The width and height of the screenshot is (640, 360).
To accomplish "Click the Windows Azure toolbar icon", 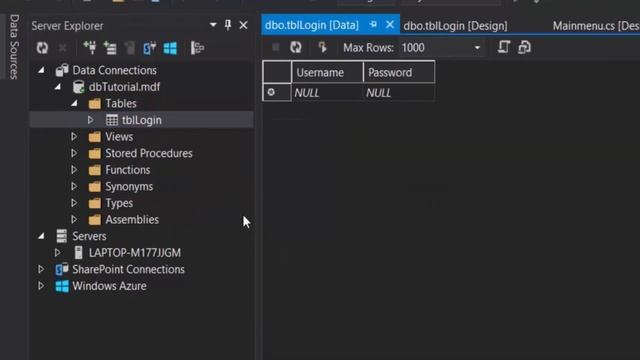I will tap(170, 48).
